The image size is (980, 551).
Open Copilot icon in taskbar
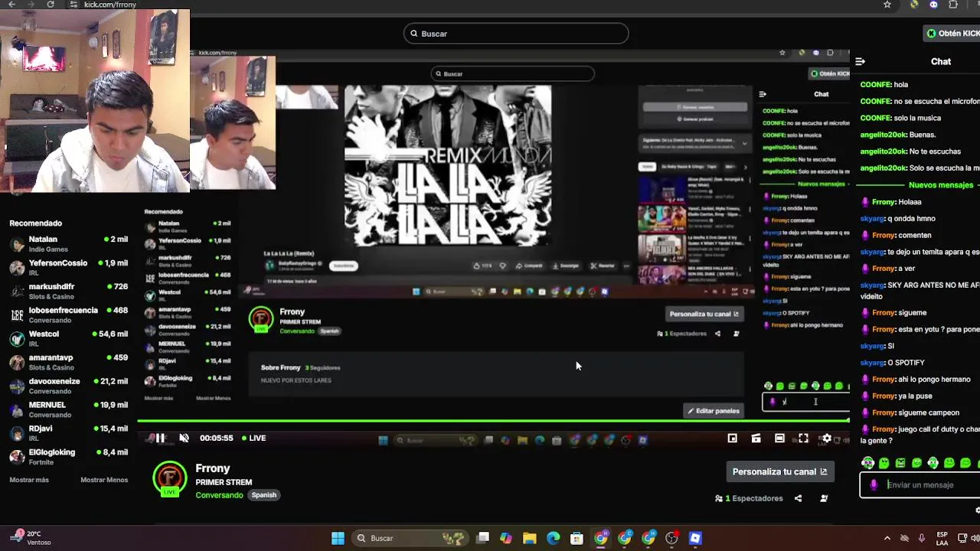tap(506, 538)
